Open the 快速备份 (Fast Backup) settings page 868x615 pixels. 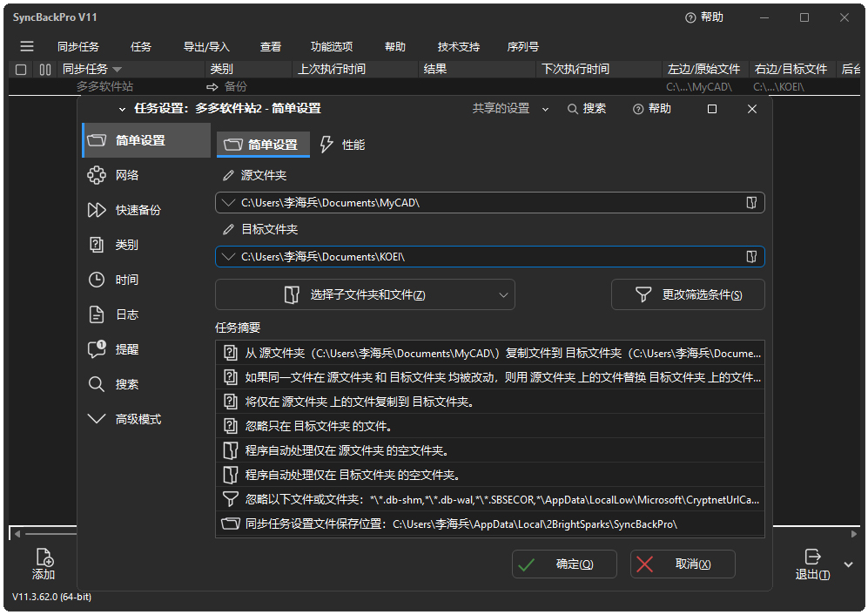coord(96,209)
